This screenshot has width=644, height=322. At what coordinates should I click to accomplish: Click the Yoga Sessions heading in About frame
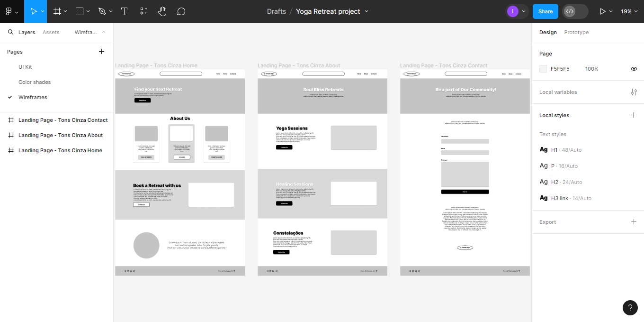tap(292, 128)
